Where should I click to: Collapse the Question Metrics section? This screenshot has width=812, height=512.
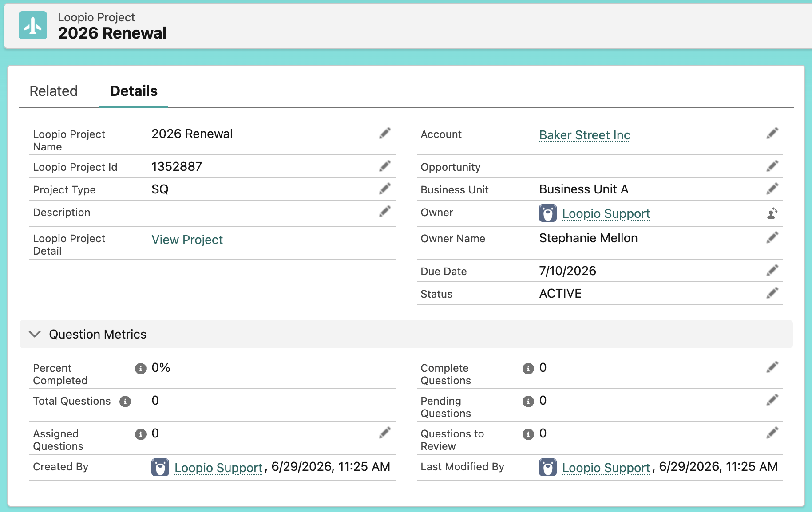click(35, 334)
